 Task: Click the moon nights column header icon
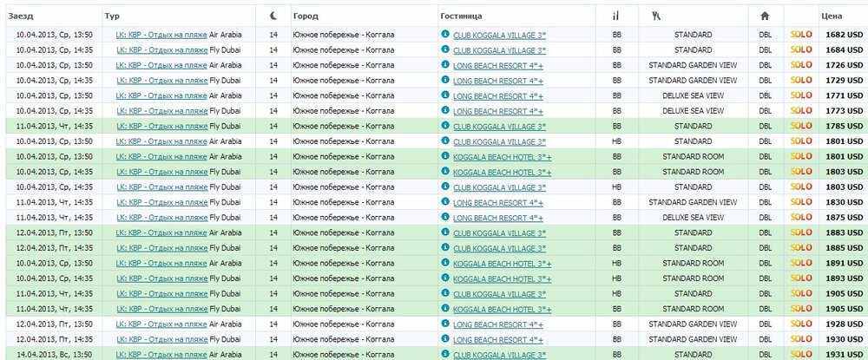[x=273, y=16]
